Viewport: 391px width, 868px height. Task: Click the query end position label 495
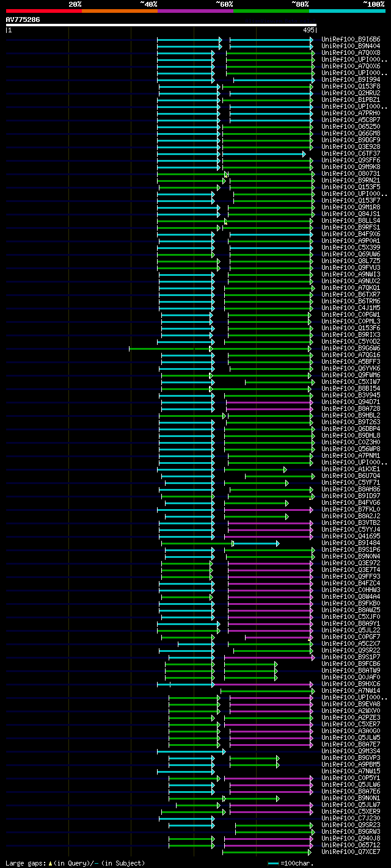pos(308,30)
